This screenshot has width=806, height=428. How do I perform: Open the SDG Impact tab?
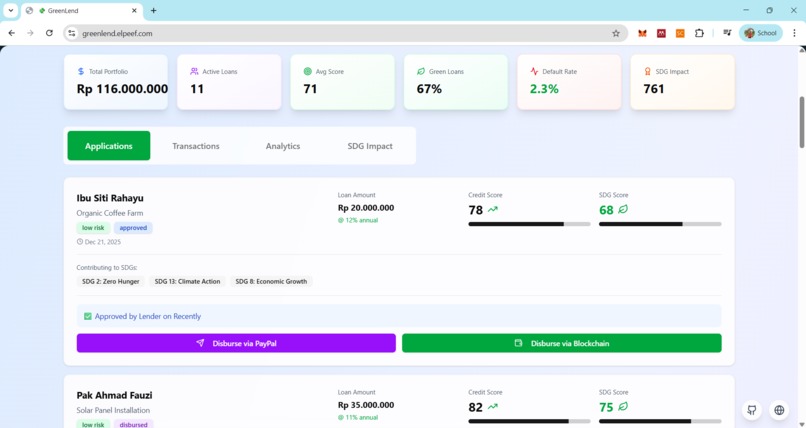370,146
